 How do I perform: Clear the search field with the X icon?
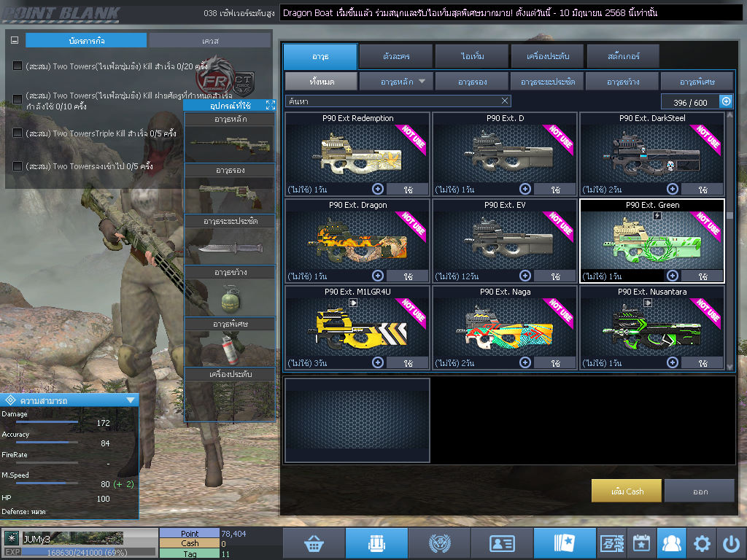(x=505, y=101)
